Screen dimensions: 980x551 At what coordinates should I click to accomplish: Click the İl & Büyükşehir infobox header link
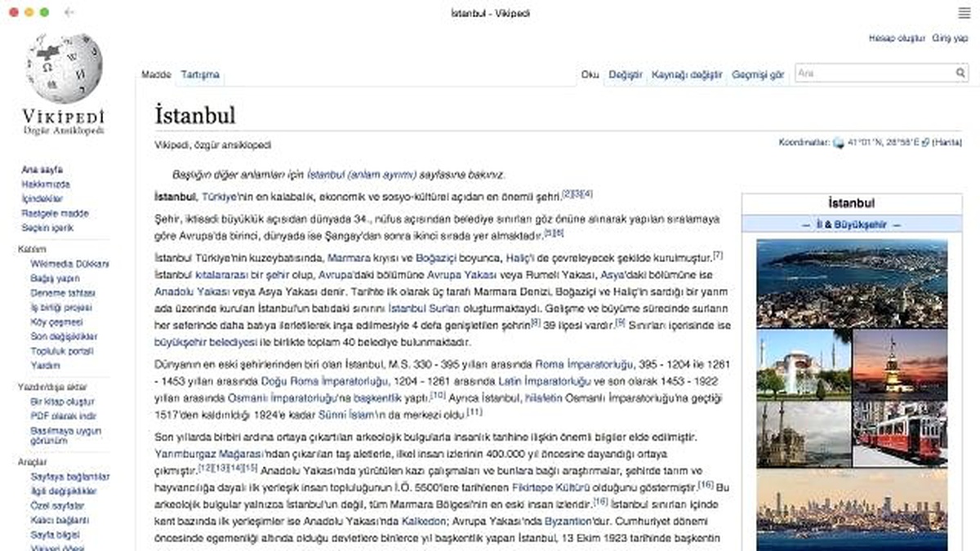pos(851,224)
